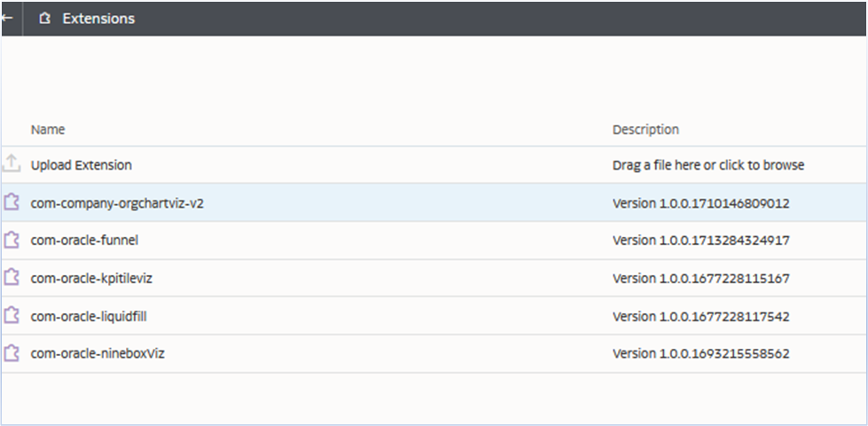Click the com-oracle-nineboxViz puzzle icon
The height and width of the screenshot is (426, 868).
click(11, 352)
